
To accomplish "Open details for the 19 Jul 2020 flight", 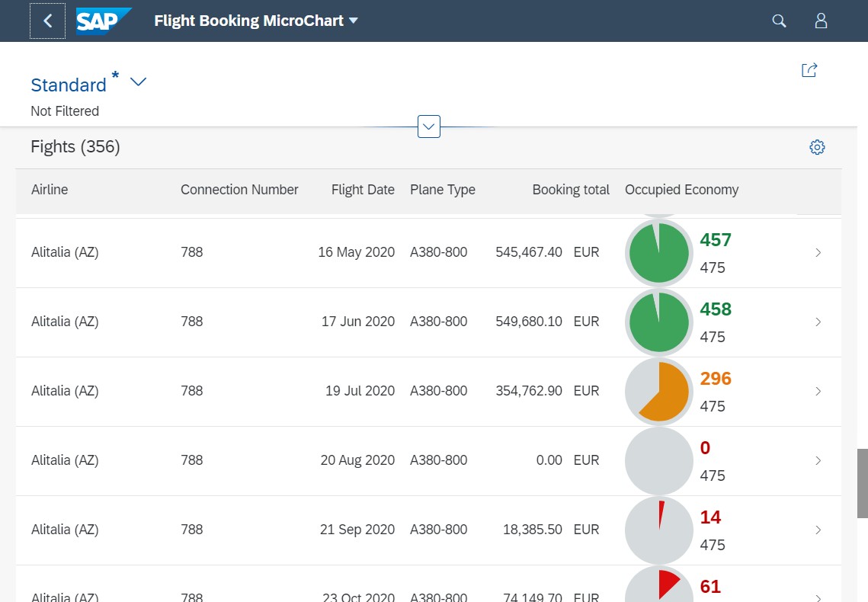I will [818, 391].
